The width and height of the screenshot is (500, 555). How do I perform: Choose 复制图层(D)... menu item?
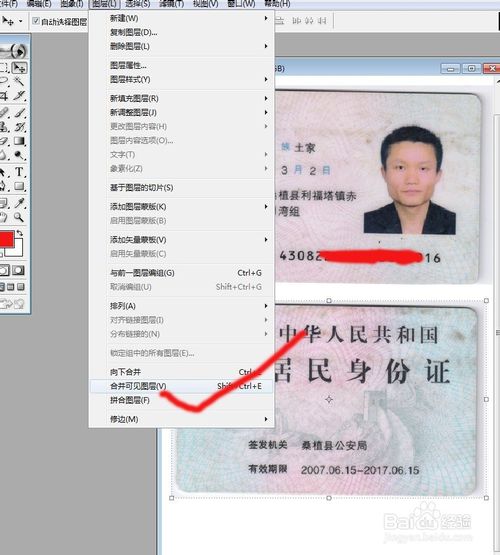click(182, 32)
